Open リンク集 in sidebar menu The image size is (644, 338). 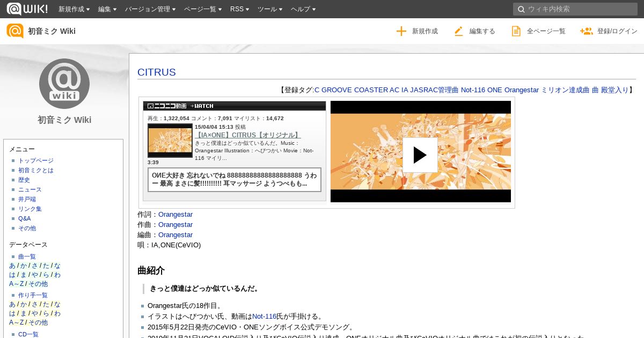point(30,209)
